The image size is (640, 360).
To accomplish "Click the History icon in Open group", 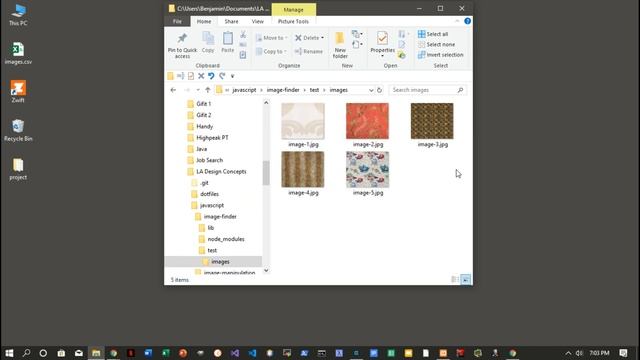I will point(402,55).
